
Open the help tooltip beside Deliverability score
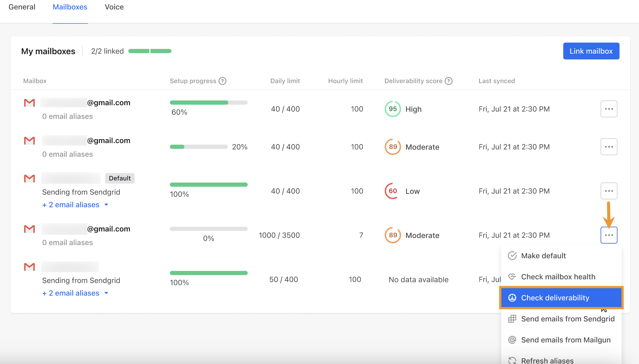(x=448, y=81)
